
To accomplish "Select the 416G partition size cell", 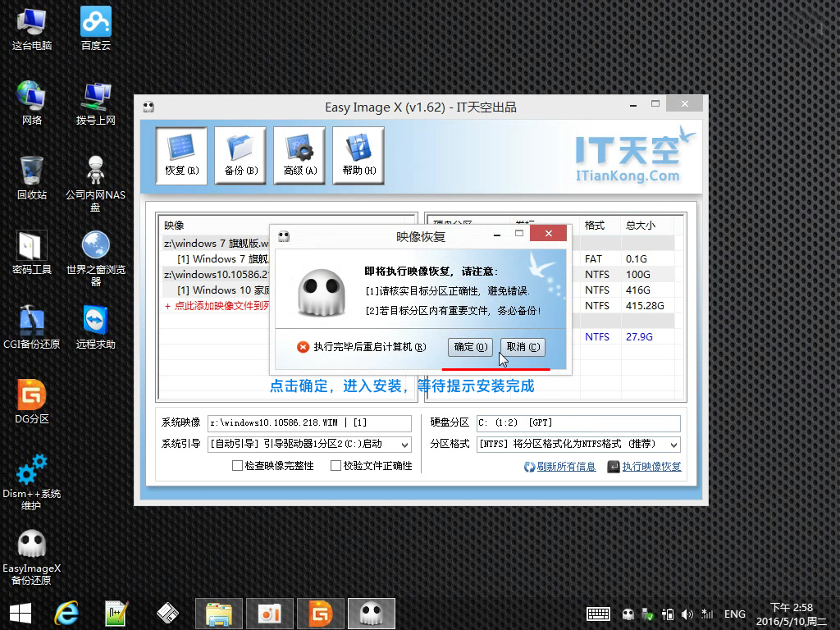I will (638, 290).
